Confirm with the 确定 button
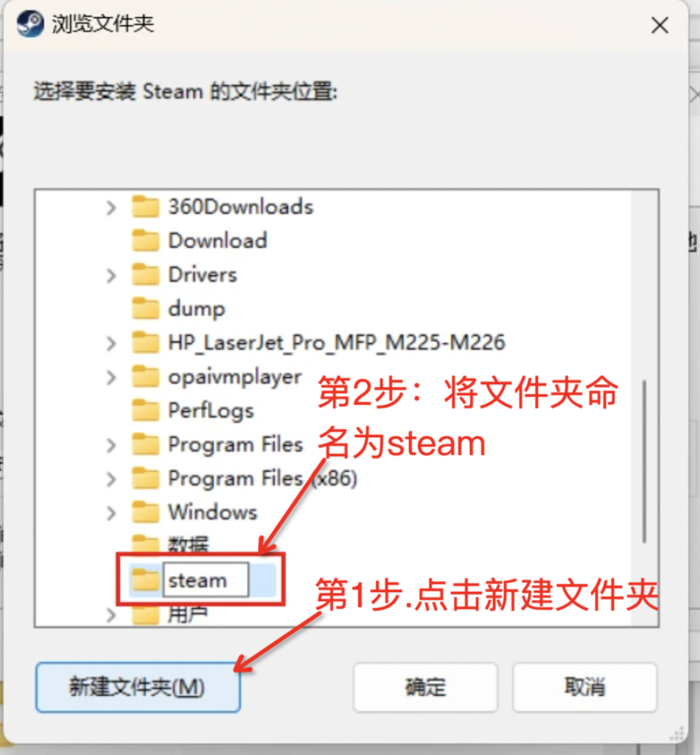Screen dimensions: 700x755 coord(425,687)
